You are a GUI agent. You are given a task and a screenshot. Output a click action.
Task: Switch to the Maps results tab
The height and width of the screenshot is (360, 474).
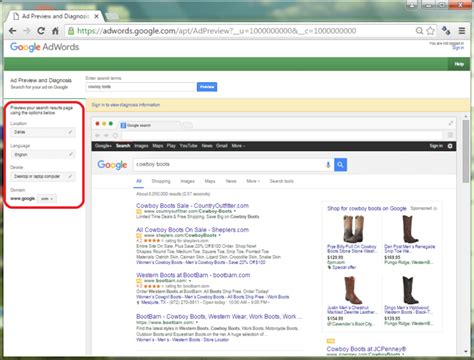(x=210, y=181)
